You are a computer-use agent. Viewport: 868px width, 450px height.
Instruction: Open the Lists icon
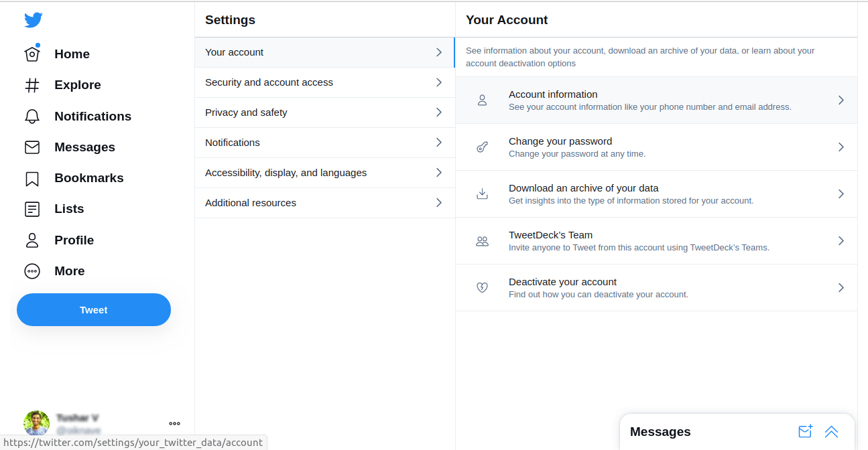tap(32, 208)
